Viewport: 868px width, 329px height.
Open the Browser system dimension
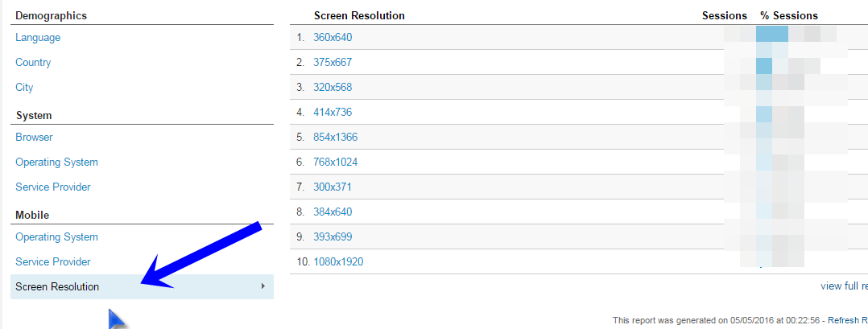pos(34,137)
